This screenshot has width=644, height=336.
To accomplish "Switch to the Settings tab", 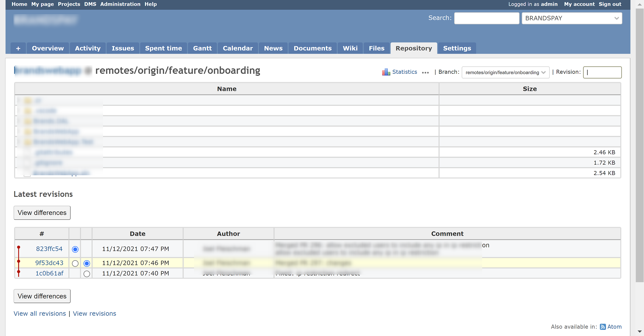I will (x=457, y=48).
